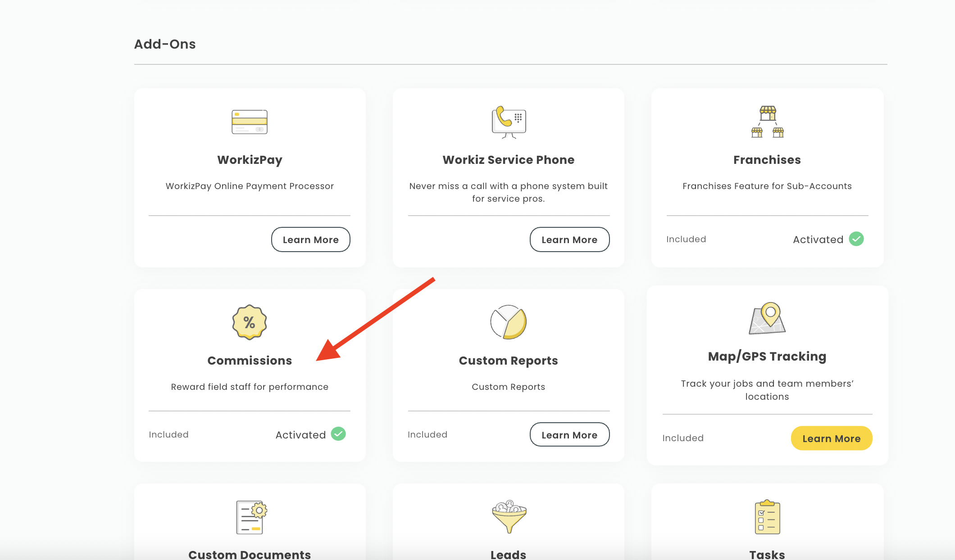Click the Custom Documents heading

250,554
